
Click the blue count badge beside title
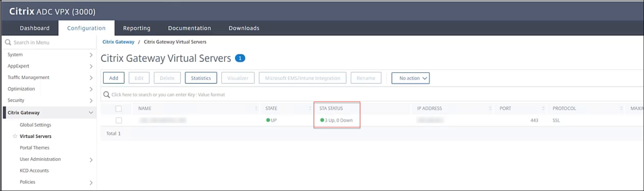240,58
